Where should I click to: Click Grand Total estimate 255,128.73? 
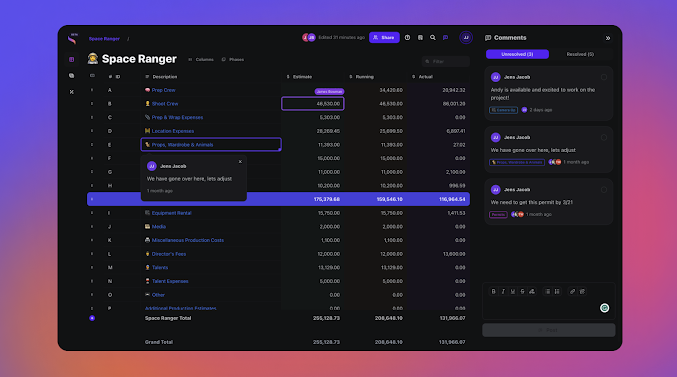pos(326,342)
